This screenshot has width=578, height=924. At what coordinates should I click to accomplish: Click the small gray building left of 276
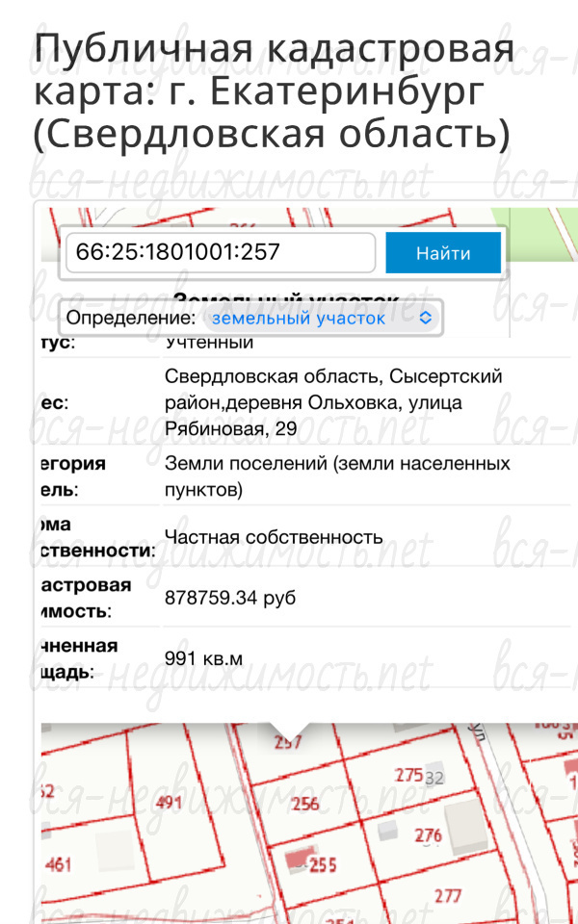(386, 829)
